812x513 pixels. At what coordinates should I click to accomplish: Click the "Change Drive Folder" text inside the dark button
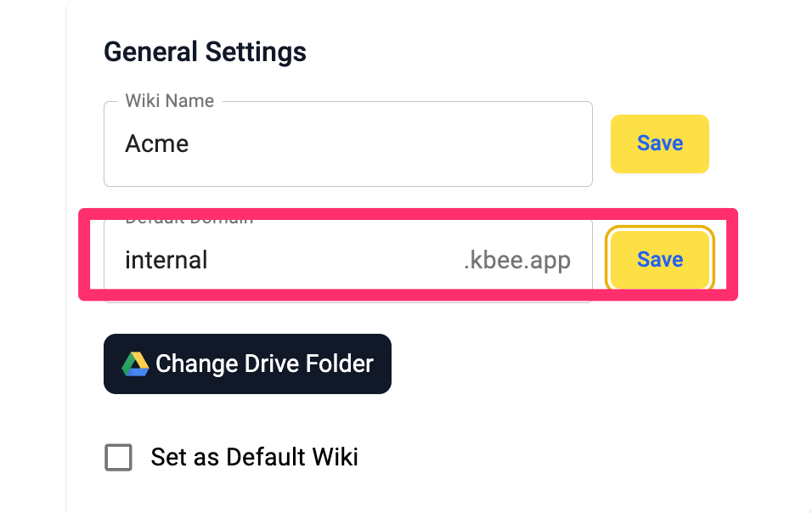point(265,364)
